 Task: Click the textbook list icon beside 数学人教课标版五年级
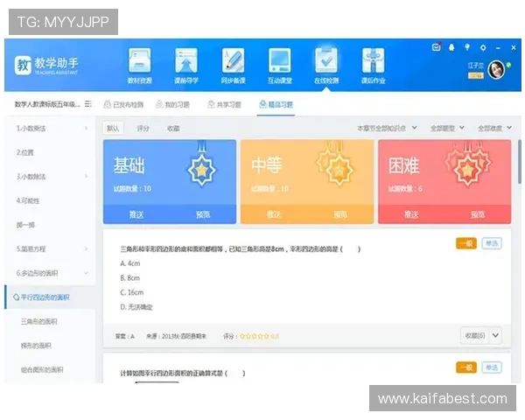click(87, 104)
